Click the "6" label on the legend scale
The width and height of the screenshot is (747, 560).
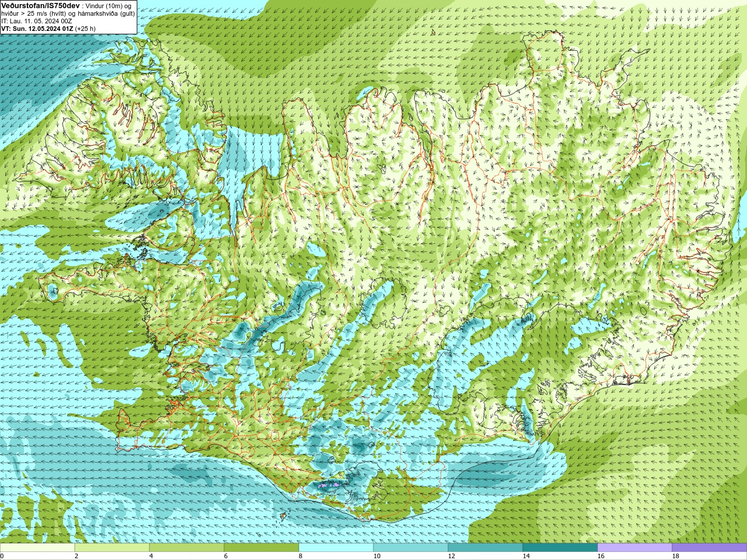click(226, 556)
